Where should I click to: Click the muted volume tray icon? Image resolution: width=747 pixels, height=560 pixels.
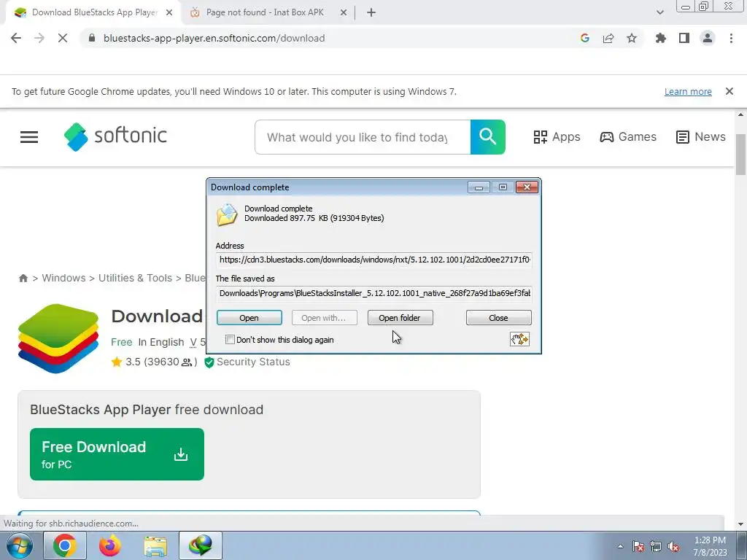click(673, 547)
